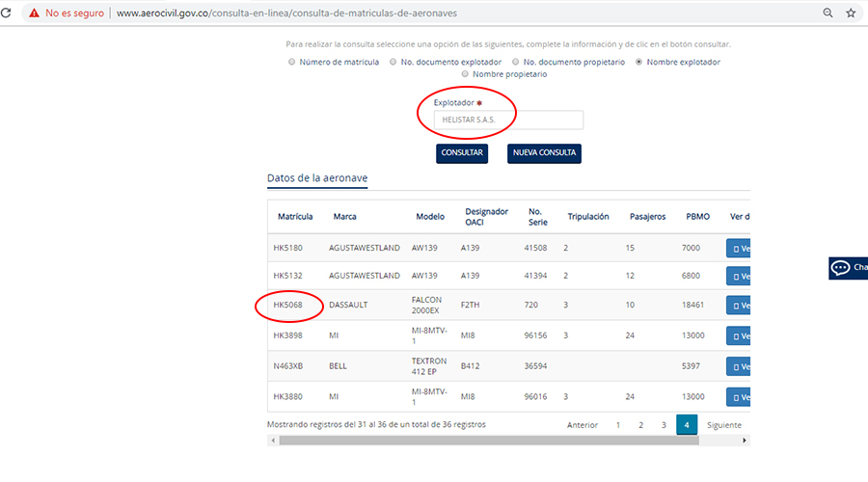Select the No. documento explotador option
Screen dimensions: 868x482
tap(393, 62)
